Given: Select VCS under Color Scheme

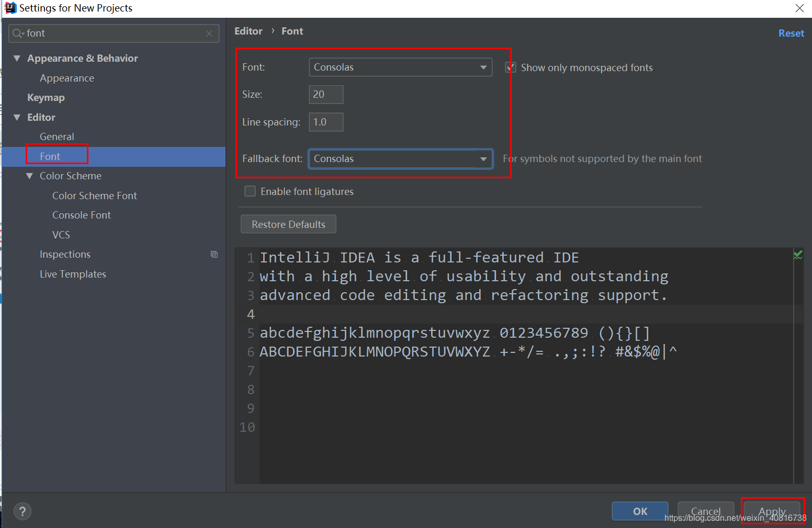Looking at the screenshot, I should click(61, 235).
